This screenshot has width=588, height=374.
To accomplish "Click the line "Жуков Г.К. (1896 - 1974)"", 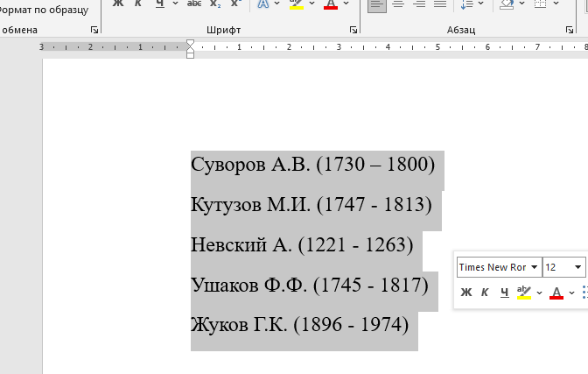I will tap(299, 325).
